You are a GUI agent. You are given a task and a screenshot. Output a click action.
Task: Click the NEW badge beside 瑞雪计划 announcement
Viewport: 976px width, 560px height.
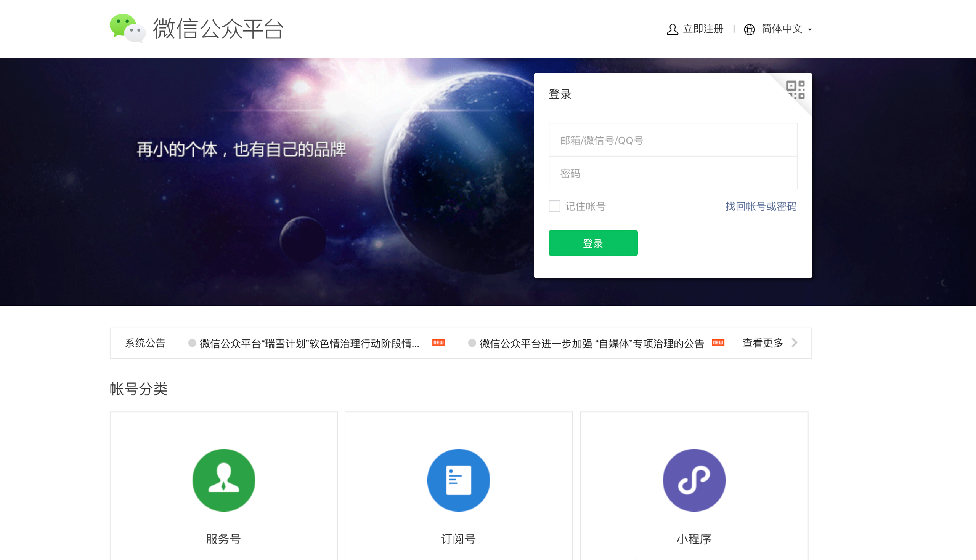tap(438, 342)
